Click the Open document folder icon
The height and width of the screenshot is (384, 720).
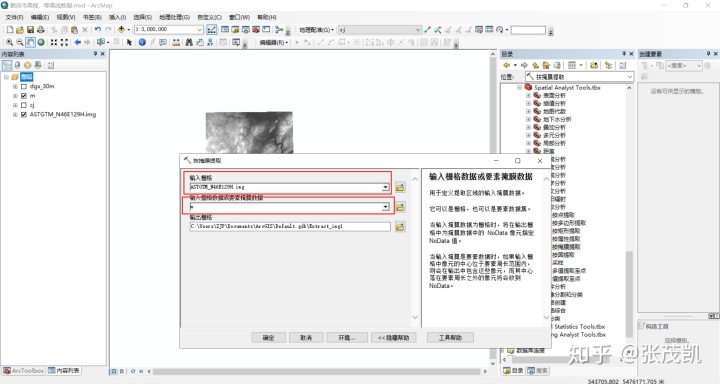(x=20, y=30)
